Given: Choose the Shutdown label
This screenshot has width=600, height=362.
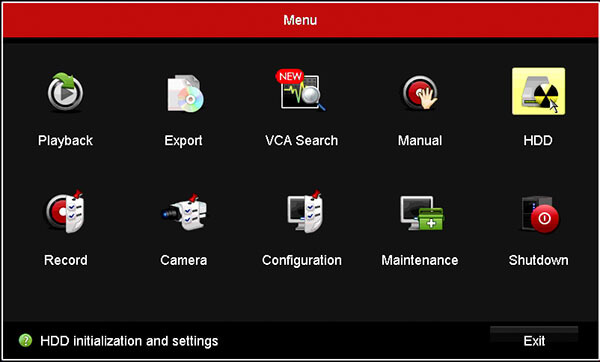Looking at the screenshot, I should click(538, 260).
